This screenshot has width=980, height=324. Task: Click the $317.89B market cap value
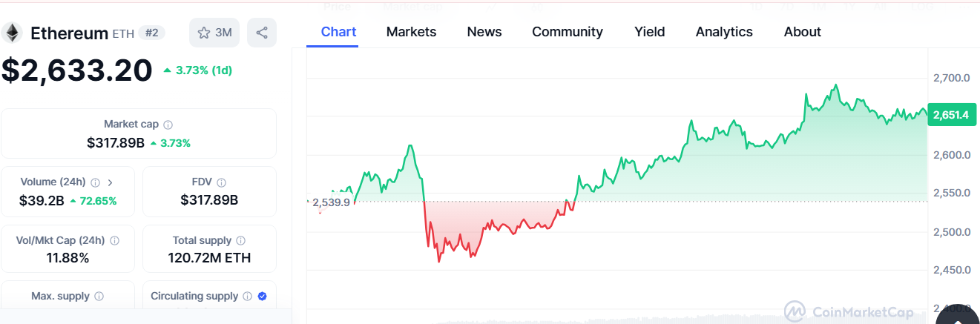coord(116,142)
